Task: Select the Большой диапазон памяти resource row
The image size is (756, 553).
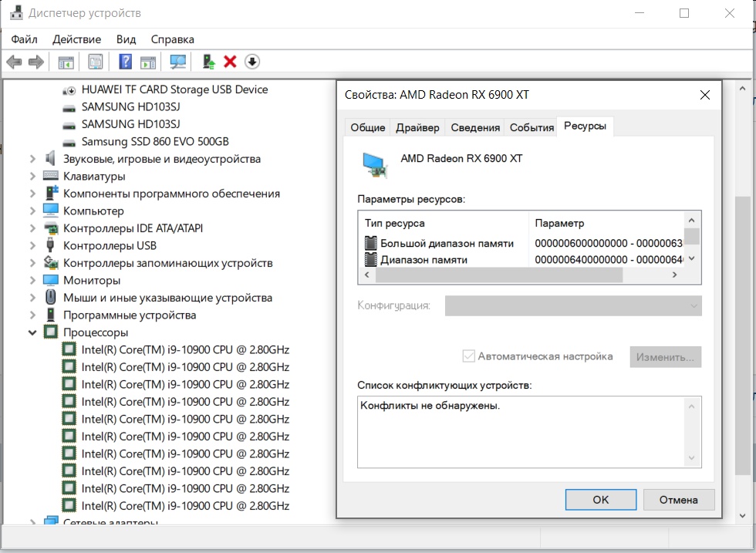Action: (x=524, y=243)
